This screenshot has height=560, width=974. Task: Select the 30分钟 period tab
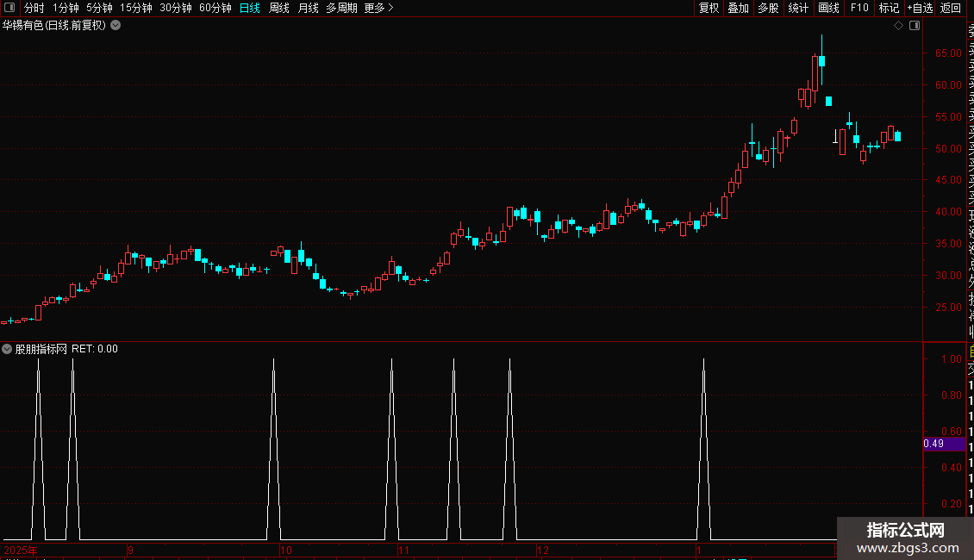tap(176, 8)
